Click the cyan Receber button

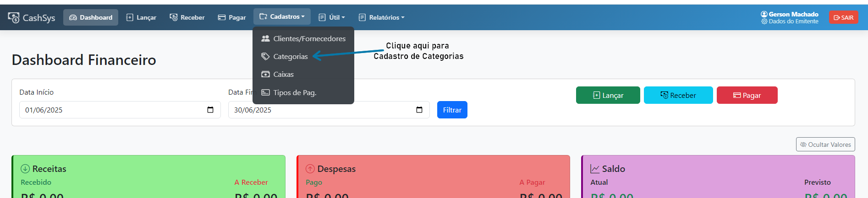tap(678, 95)
